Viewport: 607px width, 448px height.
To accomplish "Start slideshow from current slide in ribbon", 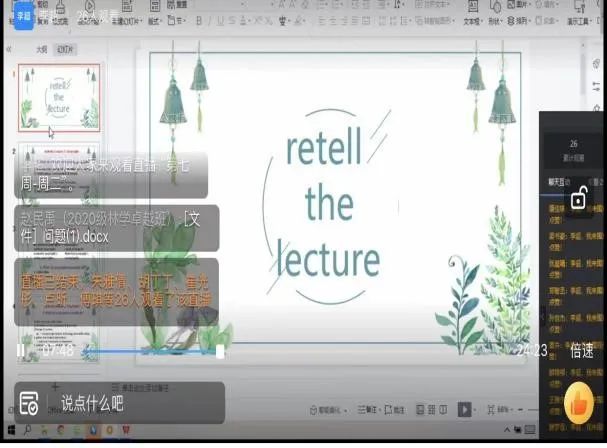I will click(x=89, y=13).
